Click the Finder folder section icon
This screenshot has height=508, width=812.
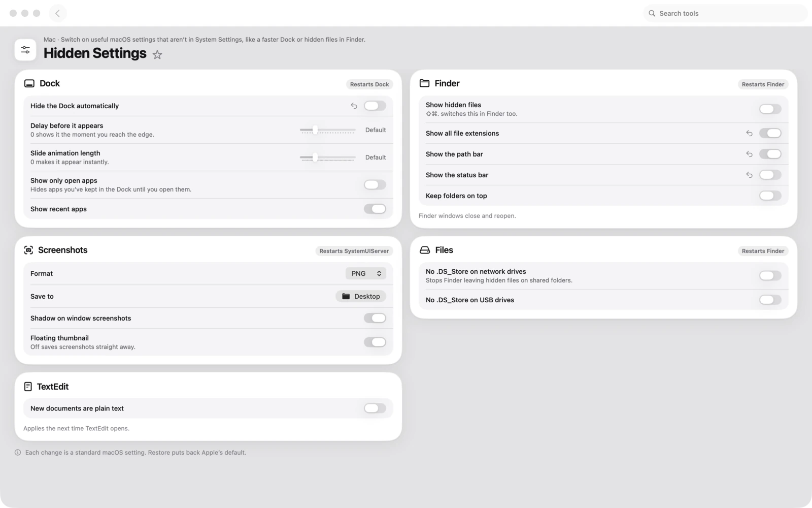425,83
